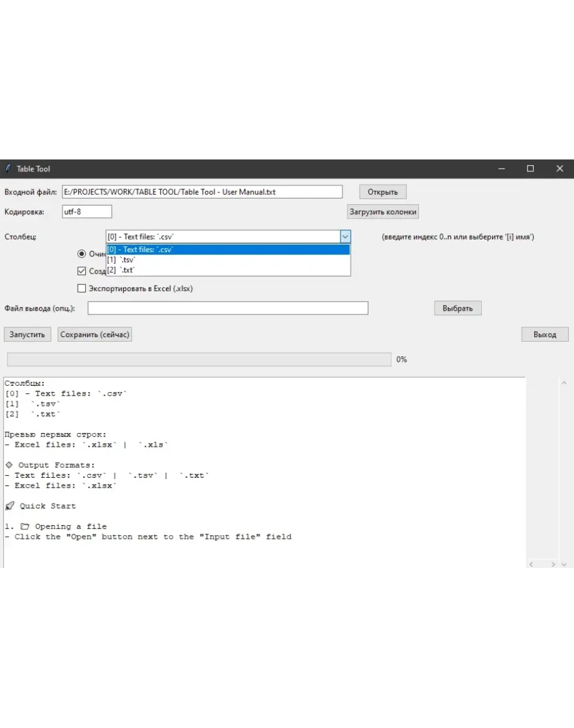Click the progress bar showing 0%
This screenshot has width=574, height=728.
pyautogui.click(x=199, y=359)
